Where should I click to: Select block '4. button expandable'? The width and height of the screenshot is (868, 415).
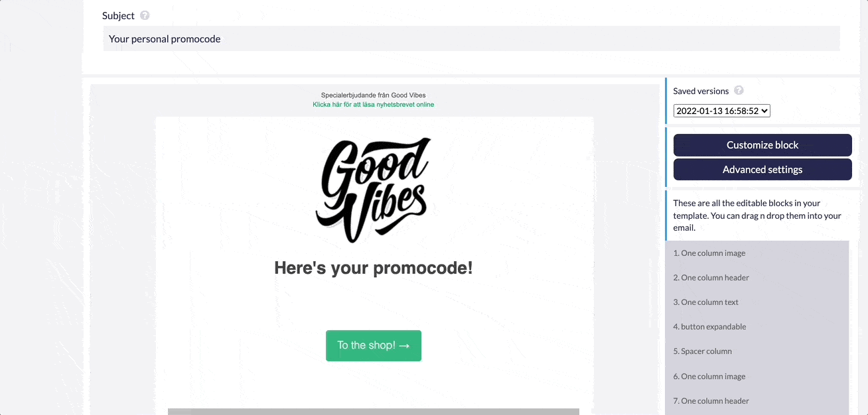709,327
